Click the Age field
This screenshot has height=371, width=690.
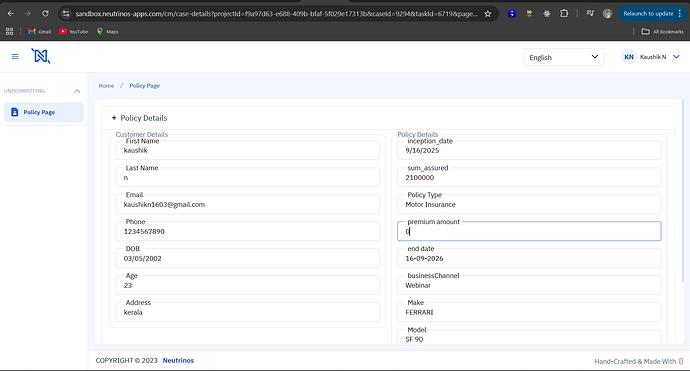click(247, 285)
